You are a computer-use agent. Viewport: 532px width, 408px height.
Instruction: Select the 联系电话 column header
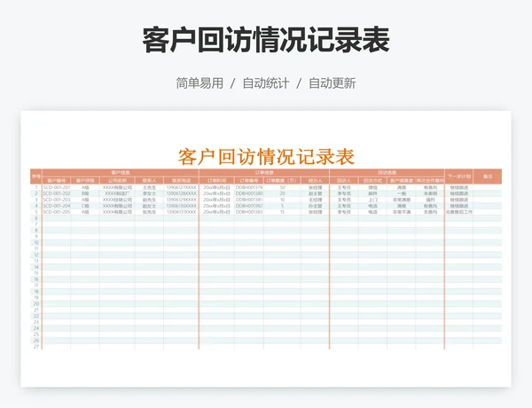pyautogui.click(x=181, y=181)
